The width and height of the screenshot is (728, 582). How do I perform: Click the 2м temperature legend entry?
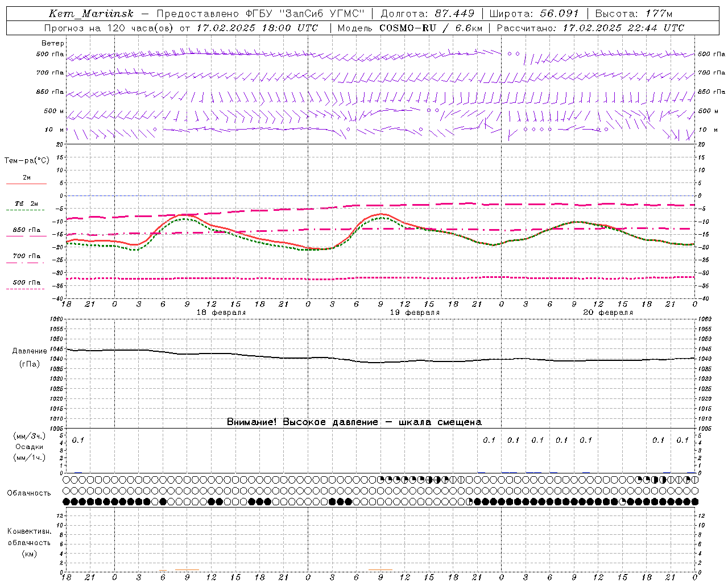point(27,178)
